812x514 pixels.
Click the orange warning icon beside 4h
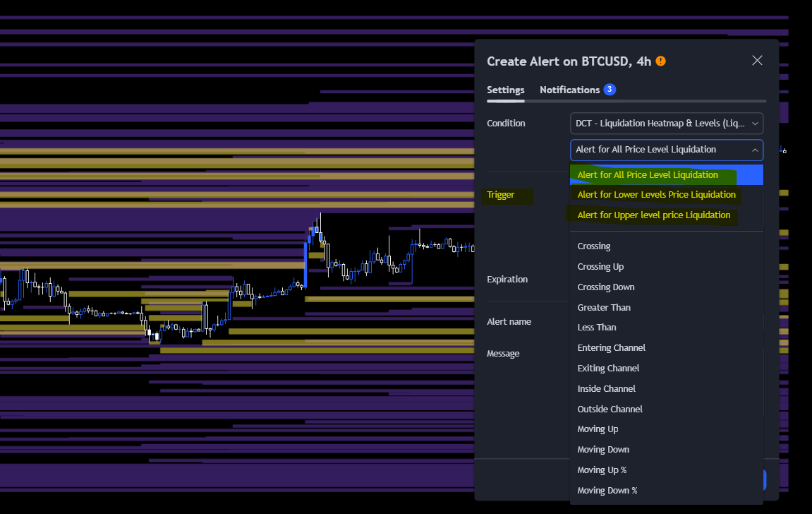[660, 61]
